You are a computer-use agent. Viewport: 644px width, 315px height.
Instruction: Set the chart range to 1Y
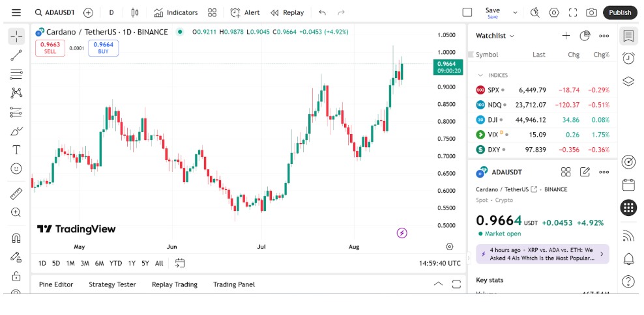click(x=132, y=264)
